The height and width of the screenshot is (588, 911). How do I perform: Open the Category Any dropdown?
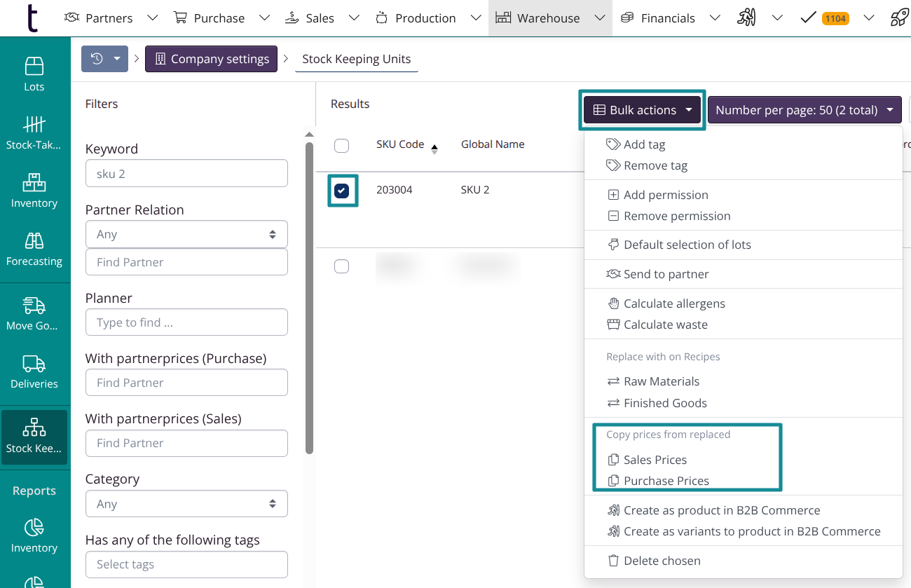(186, 504)
